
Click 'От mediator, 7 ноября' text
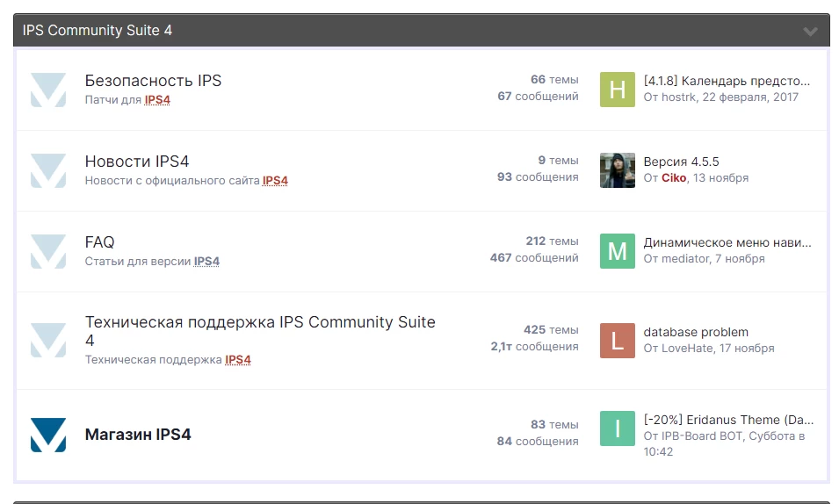click(705, 258)
